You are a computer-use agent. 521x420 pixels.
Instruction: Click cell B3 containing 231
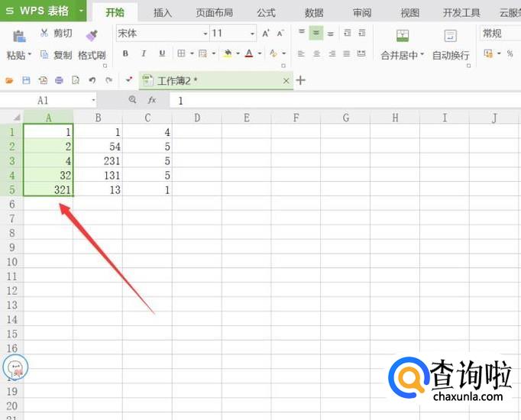[x=98, y=161]
